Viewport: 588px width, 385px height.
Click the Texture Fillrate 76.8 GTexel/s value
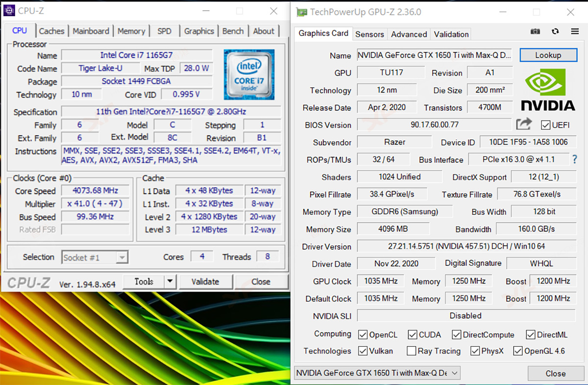[537, 194]
